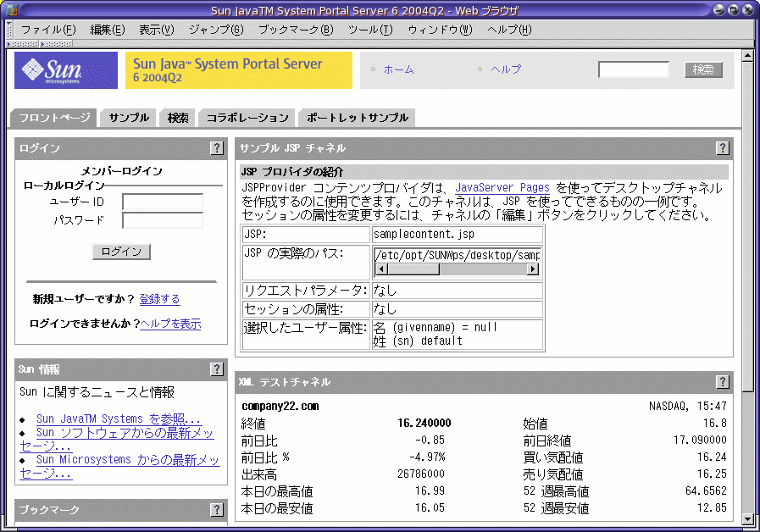Image resolution: width=760 pixels, height=532 pixels.
Task: Open the 表示(V) menu
Action: 156,30
